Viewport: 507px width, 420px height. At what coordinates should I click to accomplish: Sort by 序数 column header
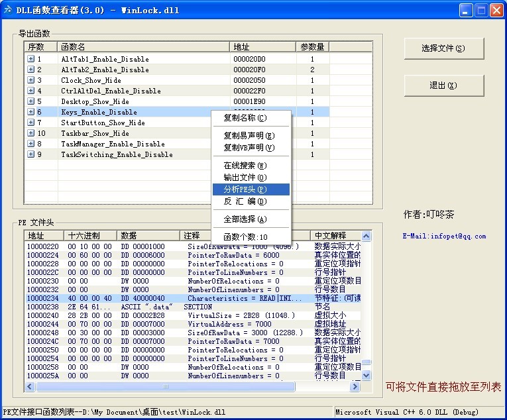[40, 47]
